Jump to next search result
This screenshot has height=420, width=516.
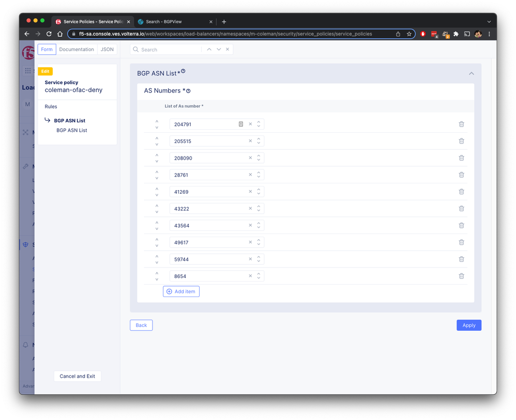[x=219, y=49]
